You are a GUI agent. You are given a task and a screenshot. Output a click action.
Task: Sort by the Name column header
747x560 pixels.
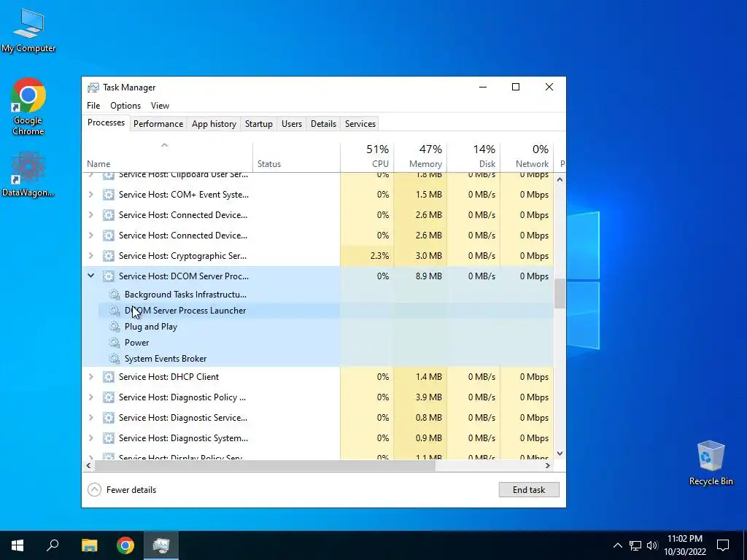[167, 157]
